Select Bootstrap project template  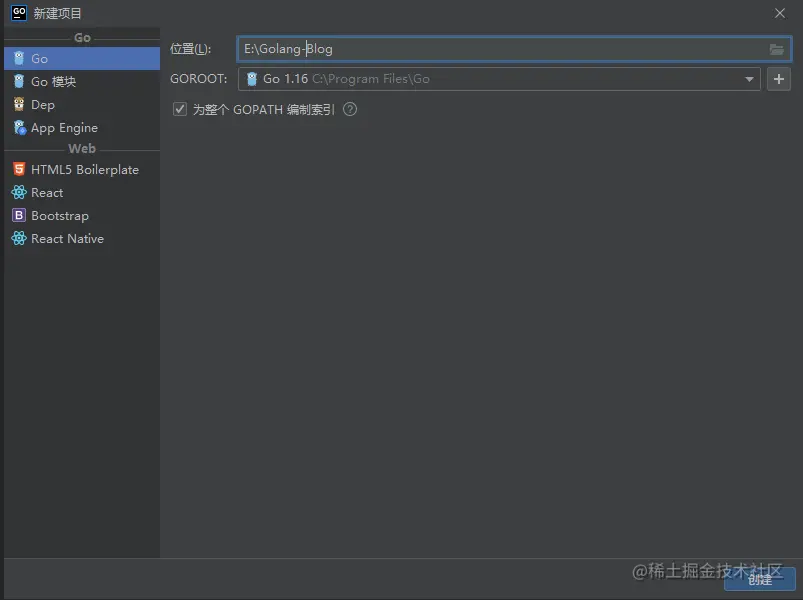tap(82, 216)
